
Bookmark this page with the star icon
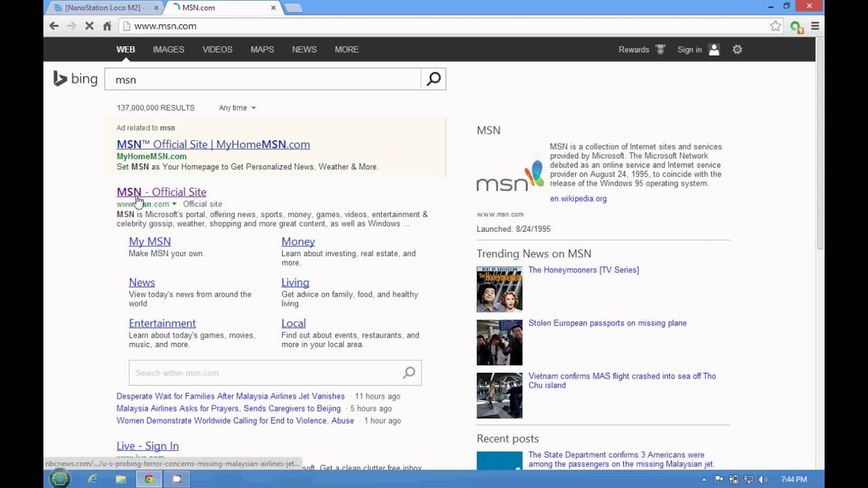click(776, 26)
